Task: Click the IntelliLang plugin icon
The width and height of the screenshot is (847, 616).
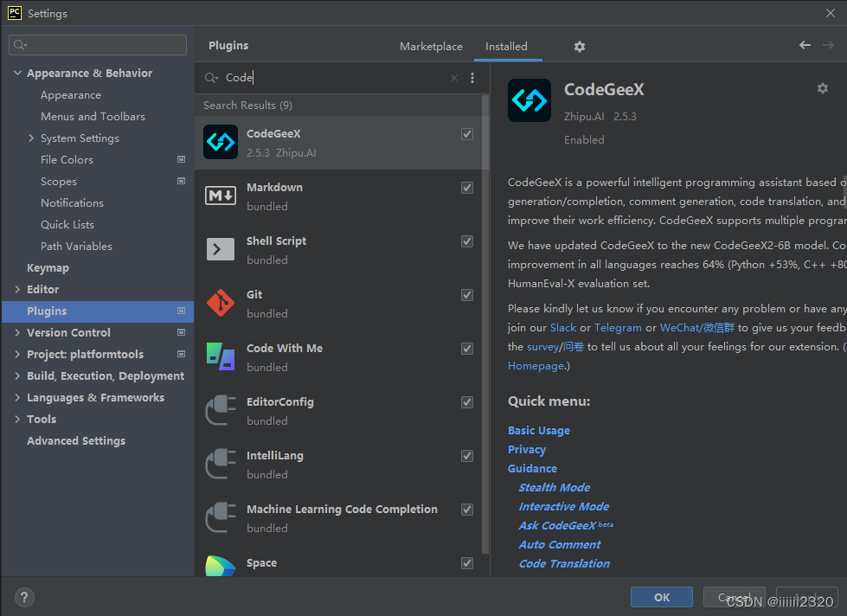Action: [x=221, y=464]
